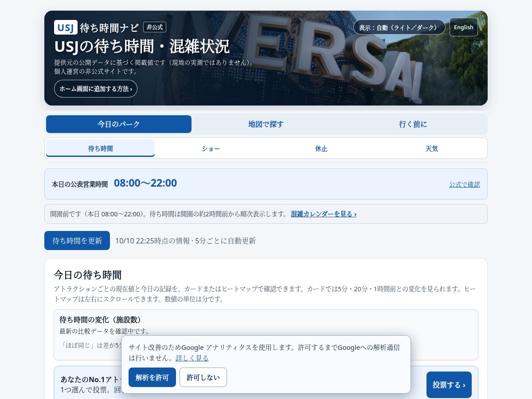This screenshot has width=532, height=399.
Task: Open ホーム画面に追加する方法 guide
Action: [x=96, y=89]
